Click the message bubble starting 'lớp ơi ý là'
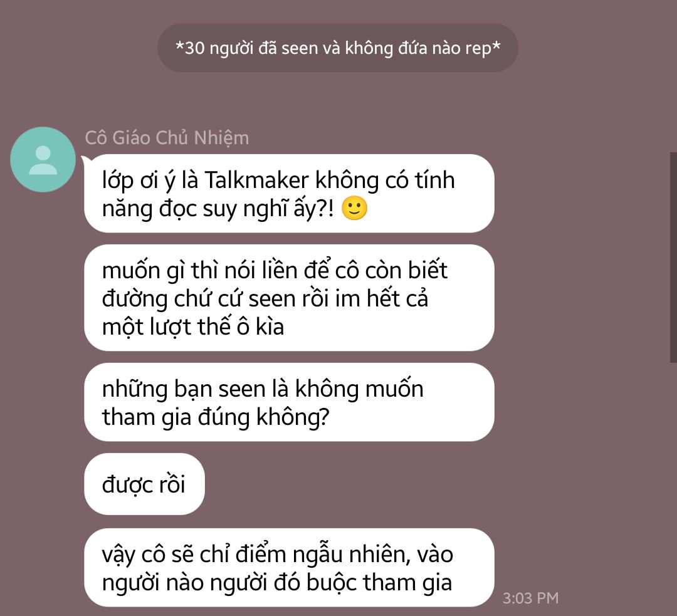 [x=289, y=194]
